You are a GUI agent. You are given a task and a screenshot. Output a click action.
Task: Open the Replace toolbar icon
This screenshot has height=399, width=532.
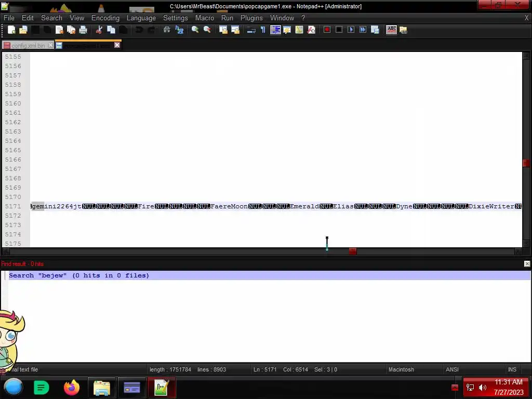179,30
